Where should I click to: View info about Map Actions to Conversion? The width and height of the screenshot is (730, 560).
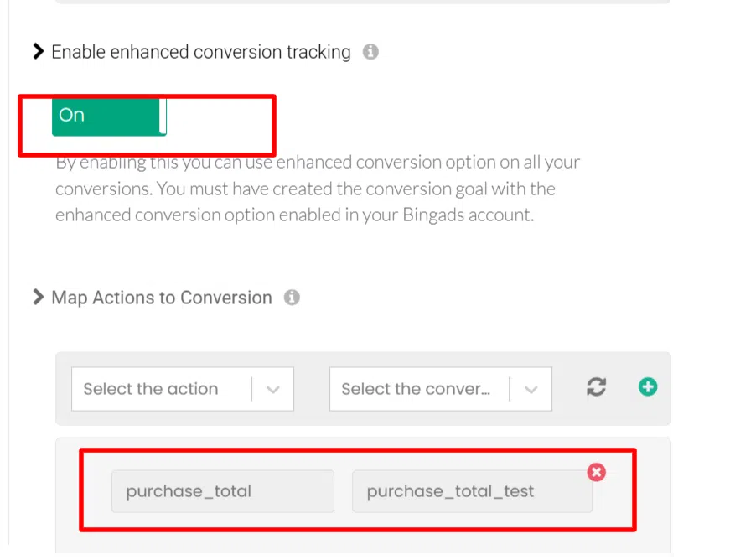pyautogui.click(x=292, y=297)
